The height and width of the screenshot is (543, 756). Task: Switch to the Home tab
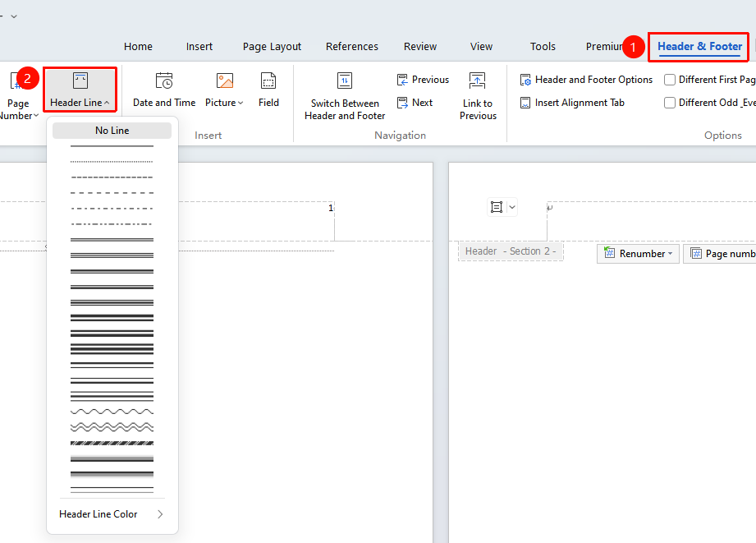coord(138,46)
